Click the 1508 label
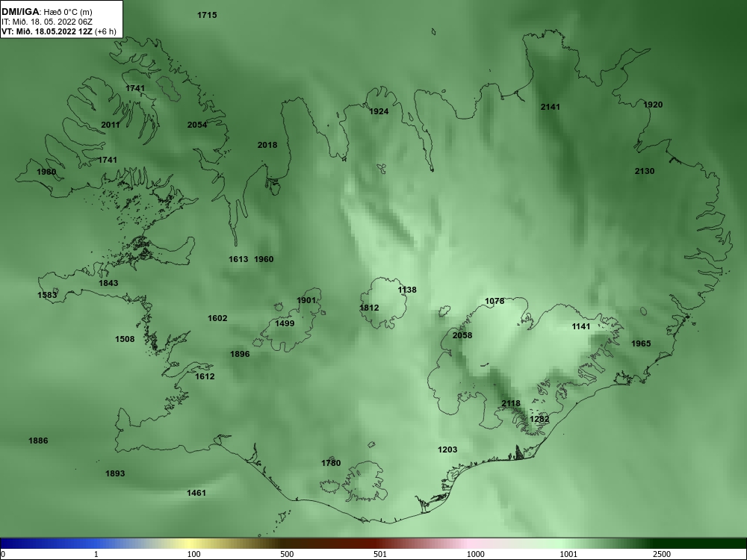 point(125,339)
